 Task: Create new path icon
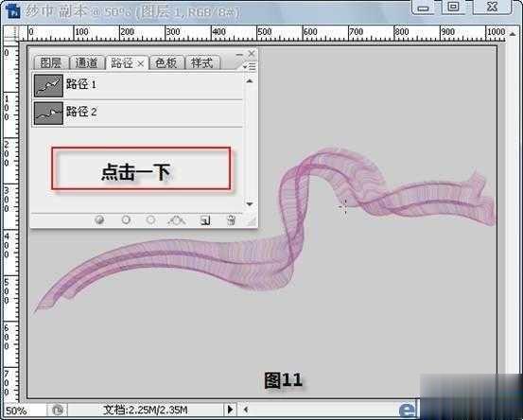[205, 220]
